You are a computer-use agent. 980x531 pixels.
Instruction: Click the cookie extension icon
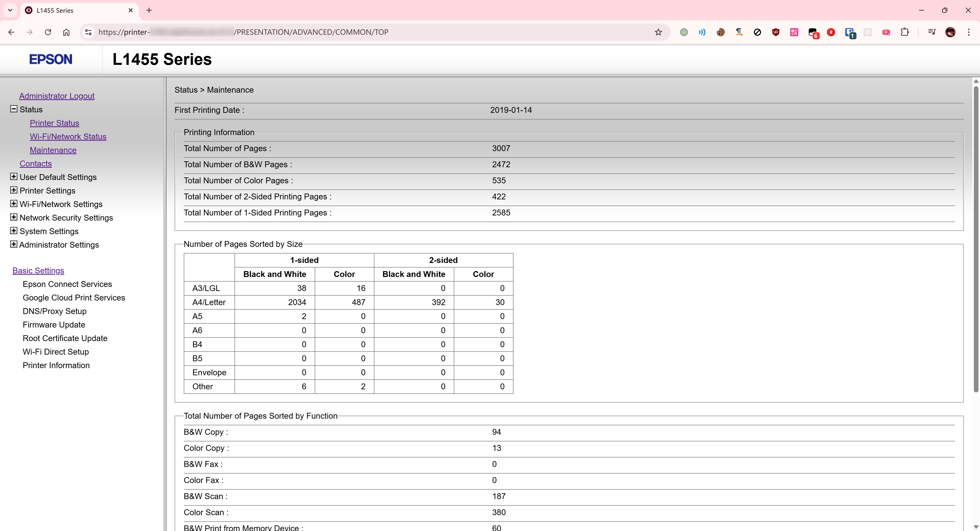[x=720, y=32]
